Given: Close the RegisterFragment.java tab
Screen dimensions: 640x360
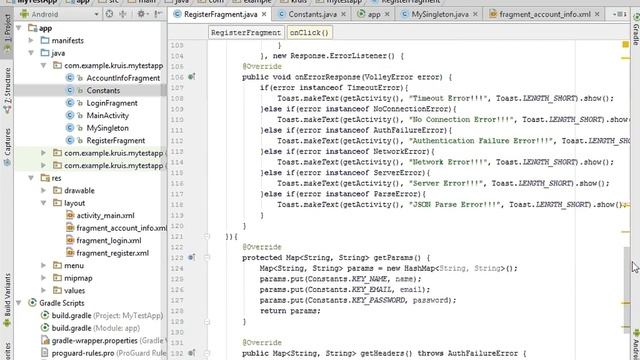Looking at the screenshot, I should (x=264, y=14).
